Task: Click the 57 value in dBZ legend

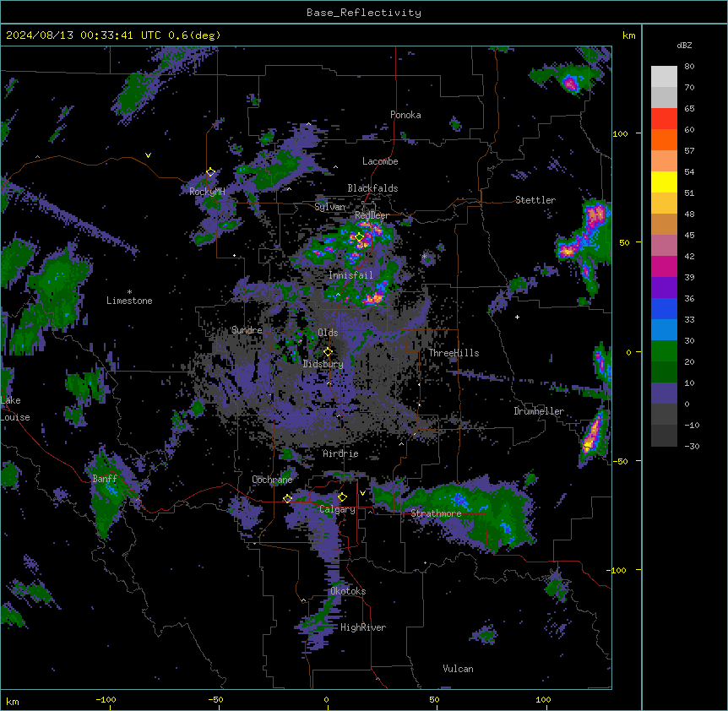Action: pyautogui.click(x=689, y=151)
